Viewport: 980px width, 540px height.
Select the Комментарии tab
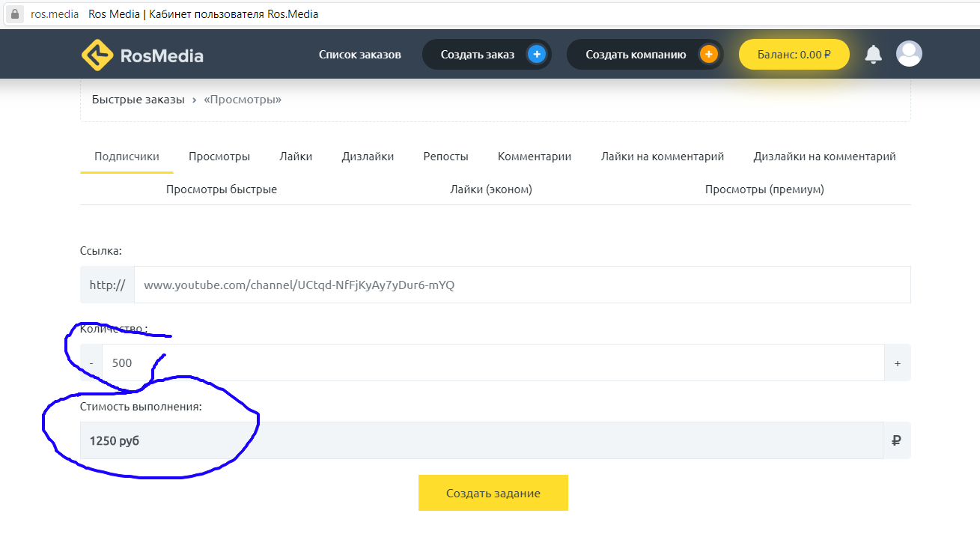click(535, 157)
